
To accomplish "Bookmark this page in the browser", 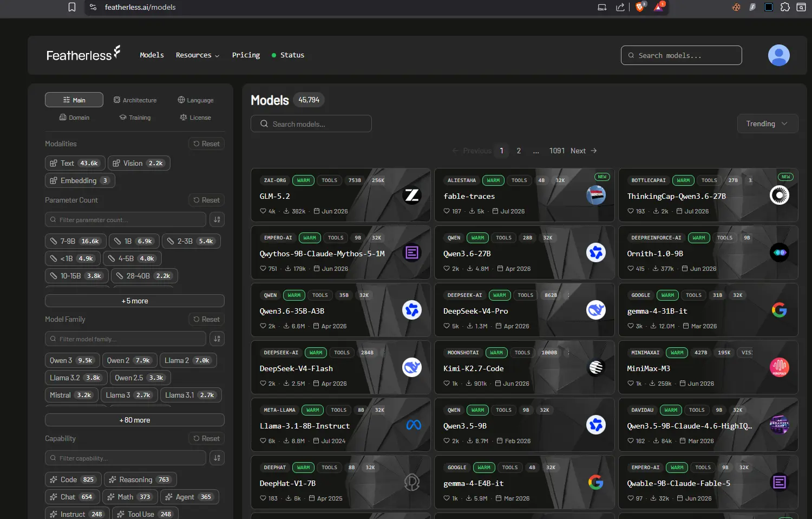I will [72, 7].
